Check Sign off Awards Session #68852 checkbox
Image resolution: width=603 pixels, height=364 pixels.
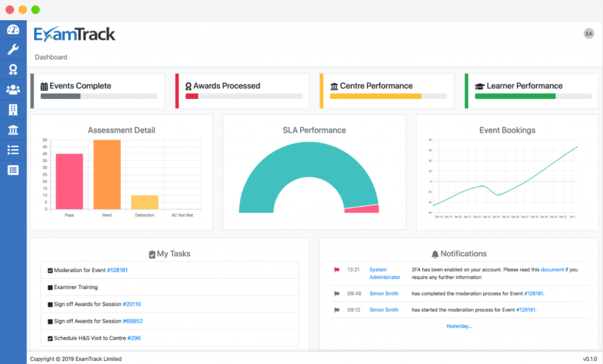point(50,321)
